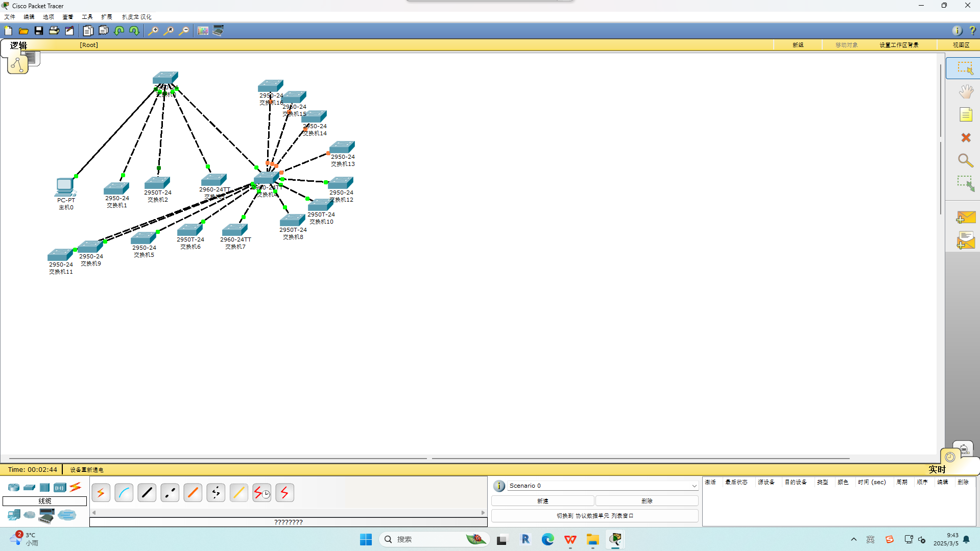This screenshot has width=980, height=551.
Task: Open the Edge browser on taskbar
Action: pyautogui.click(x=548, y=539)
